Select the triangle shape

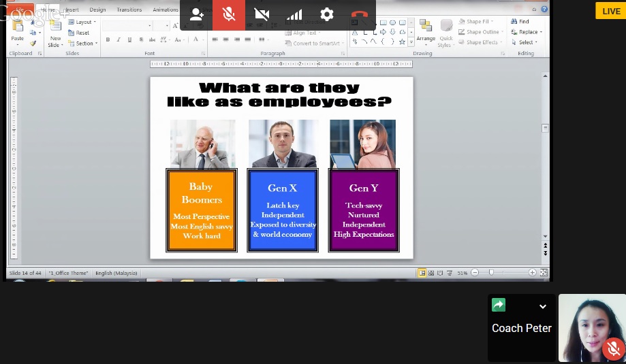(x=354, y=32)
